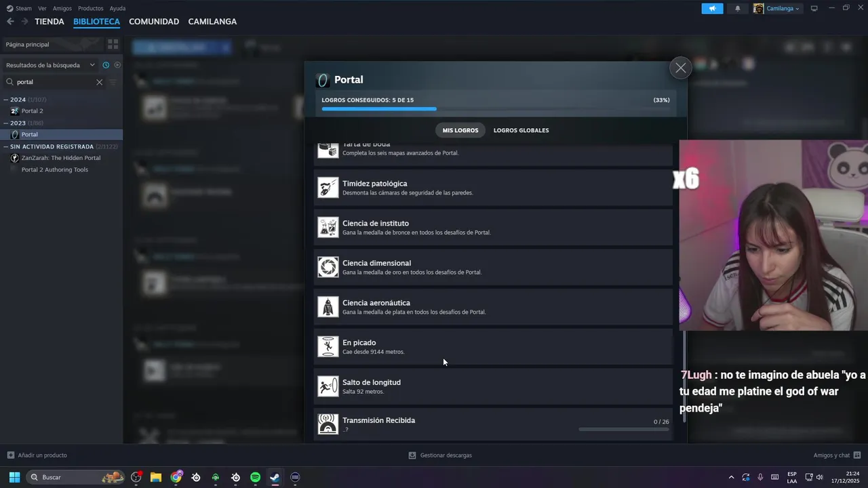Open Spotify from the taskbar

255,477
